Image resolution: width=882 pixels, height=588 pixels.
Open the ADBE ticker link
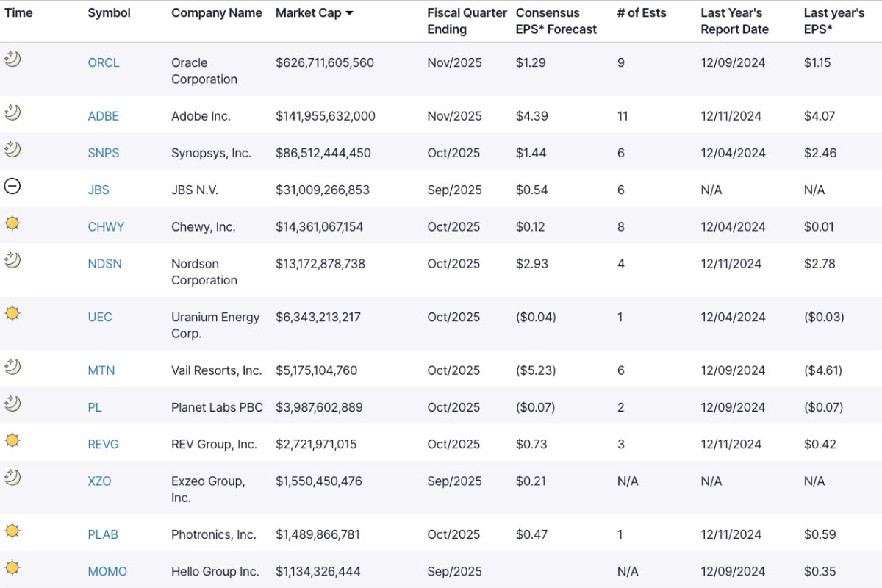pos(103,116)
